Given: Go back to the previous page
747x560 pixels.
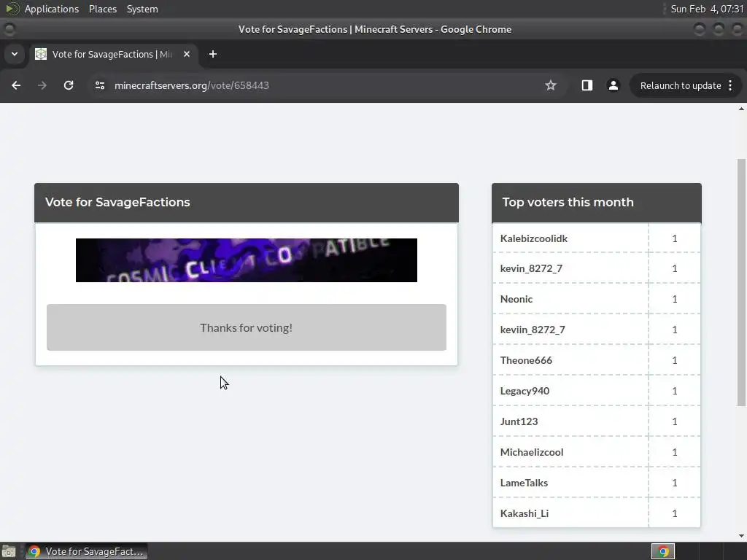Looking at the screenshot, I should click(16, 85).
